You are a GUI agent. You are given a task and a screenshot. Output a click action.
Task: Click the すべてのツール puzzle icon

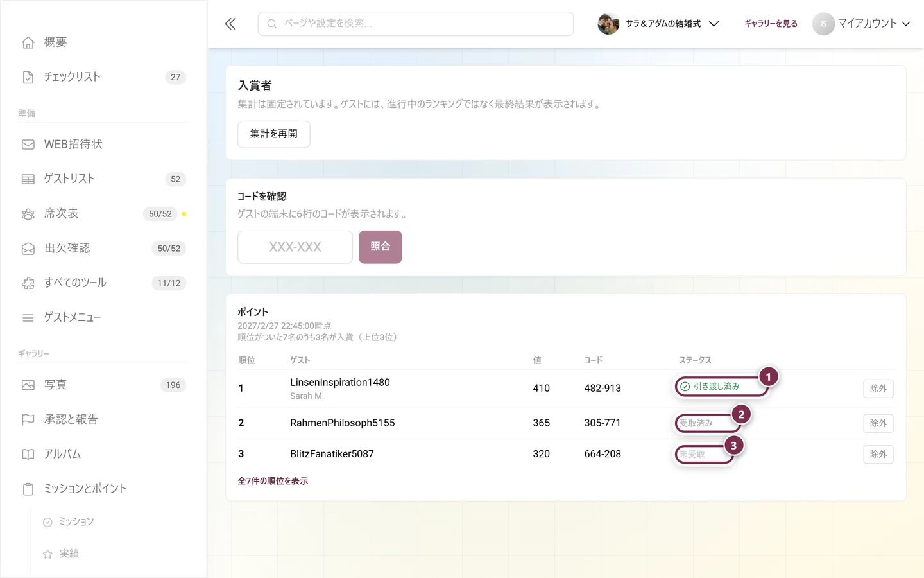[28, 283]
